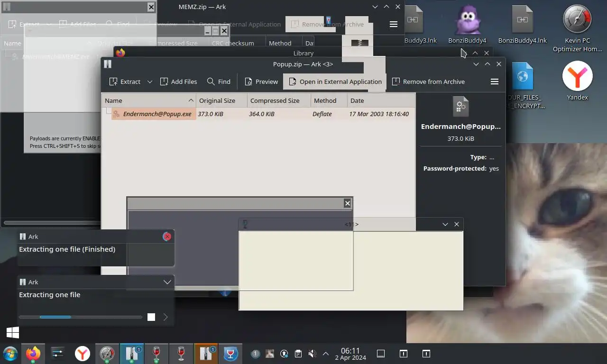Click the cat picture tray icon
The width and height of the screenshot is (607, 364).
pyautogui.click(x=270, y=354)
